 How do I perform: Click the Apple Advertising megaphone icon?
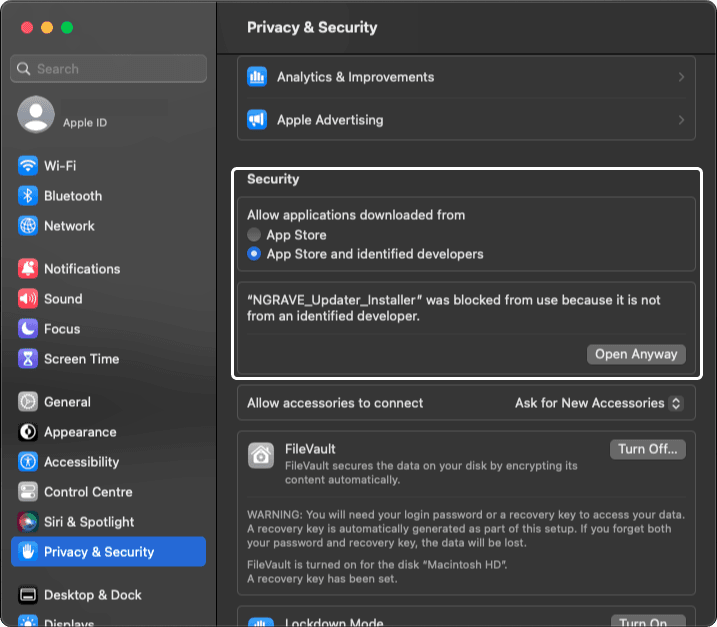pyautogui.click(x=257, y=120)
